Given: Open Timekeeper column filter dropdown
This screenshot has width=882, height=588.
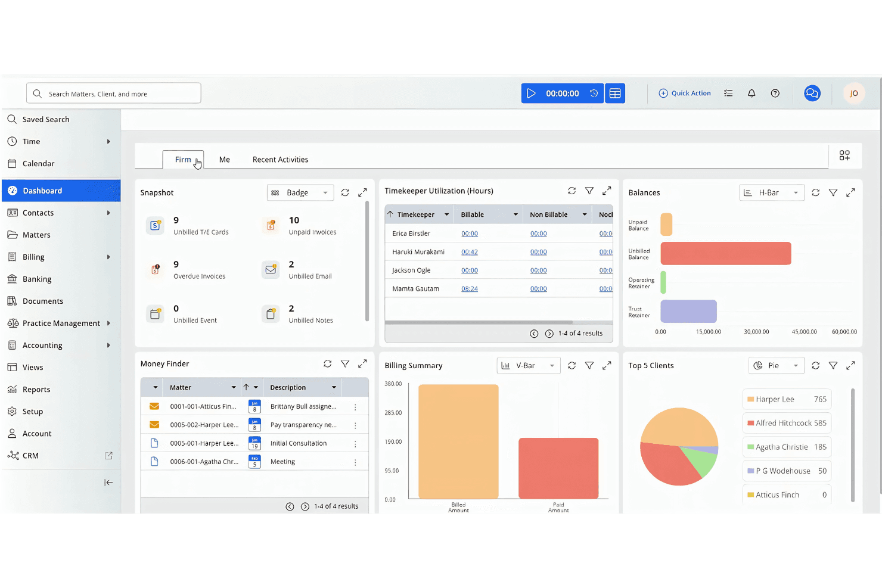Looking at the screenshot, I should tap(446, 215).
